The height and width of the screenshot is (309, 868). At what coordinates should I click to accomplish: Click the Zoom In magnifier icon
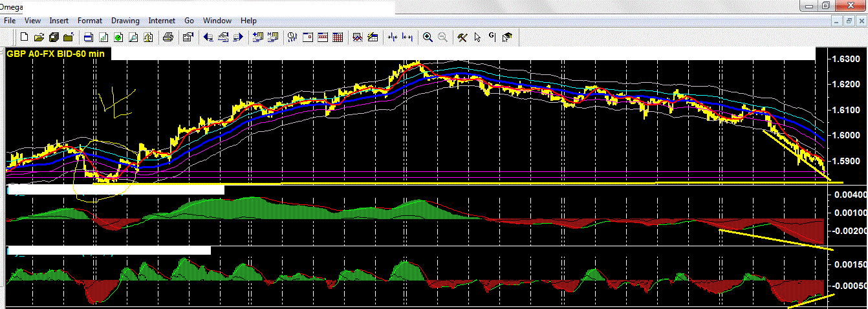click(428, 37)
